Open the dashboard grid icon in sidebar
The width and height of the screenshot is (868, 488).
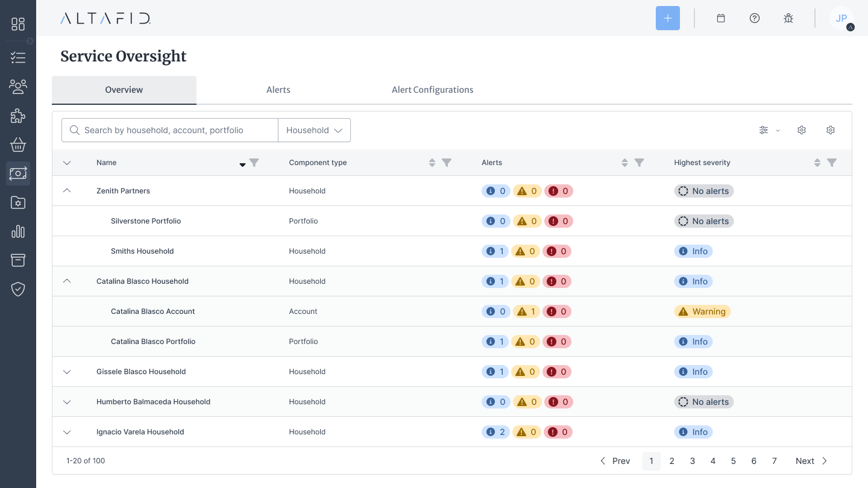[x=18, y=24]
